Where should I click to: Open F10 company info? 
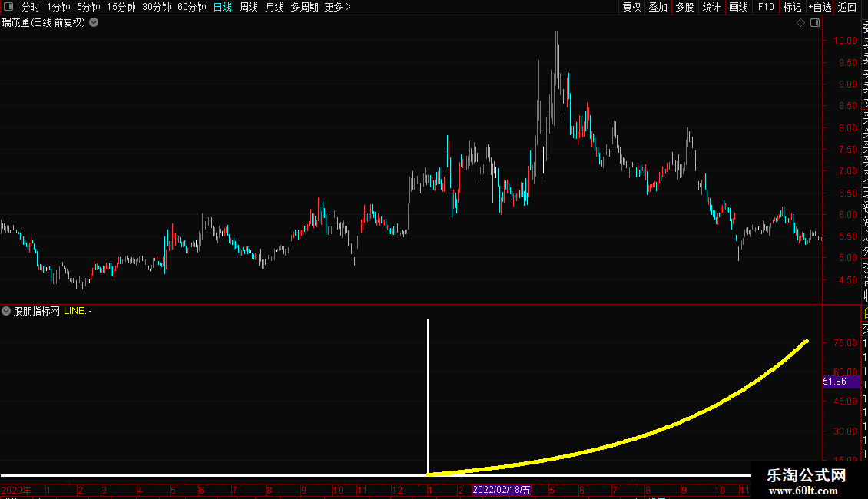pyautogui.click(x=766, y=7)
